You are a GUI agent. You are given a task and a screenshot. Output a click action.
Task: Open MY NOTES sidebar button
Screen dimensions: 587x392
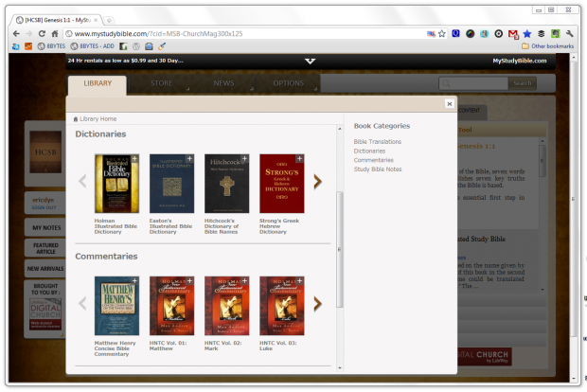[x=46, y=227]
